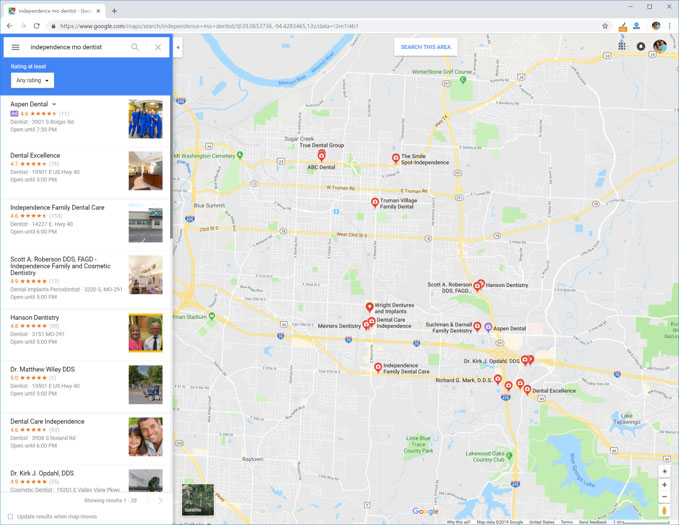Click the Truman Village Family Dental map pin
This screenshot has height=525, width=679.
pyautogui.click(x=375, y=202)
